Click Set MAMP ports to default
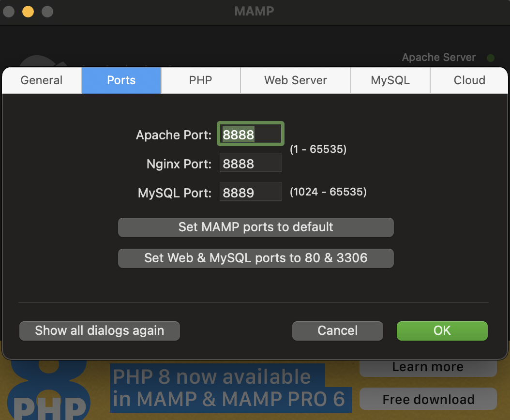510x420 pixels. click(255, 227)
